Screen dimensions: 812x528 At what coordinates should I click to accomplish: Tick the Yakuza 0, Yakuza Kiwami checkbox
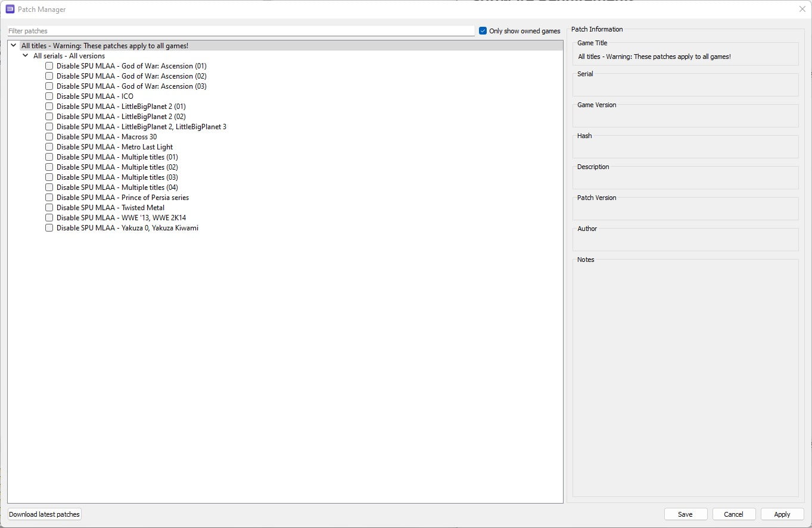click(49, 228)
